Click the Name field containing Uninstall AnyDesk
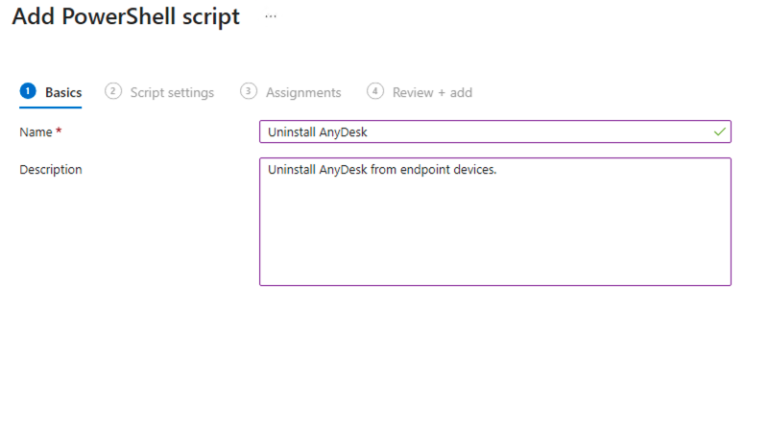Screen dimensions: 768x430 coord(495,132)
